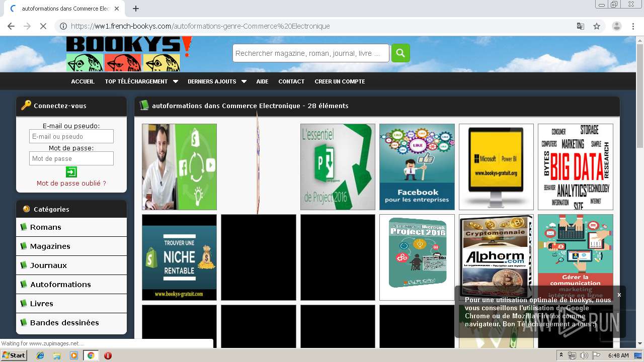Go back to the previous page
The height and width of the screenshot is (362, 644).
click(x=11, y=26)
